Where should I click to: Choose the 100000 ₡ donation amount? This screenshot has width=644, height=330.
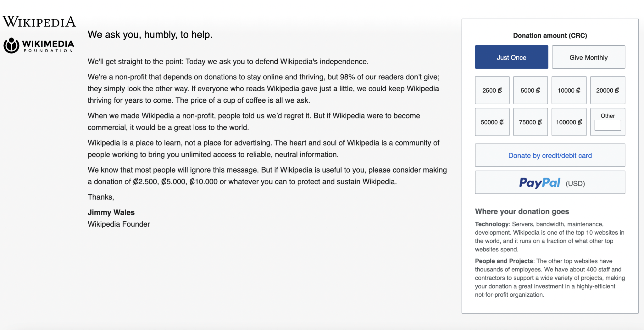coord(569,122)
